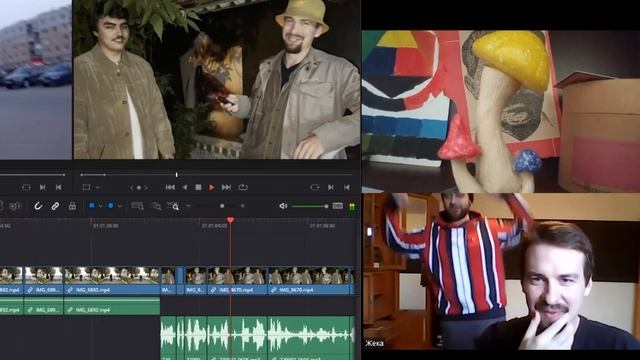Open the Flag color dropdown arrow

(x=100, y=206)
